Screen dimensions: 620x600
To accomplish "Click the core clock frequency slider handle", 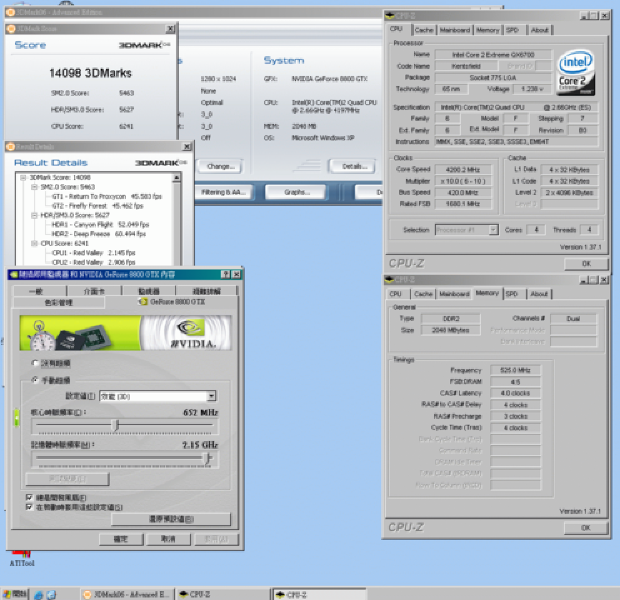I will 116,425.
